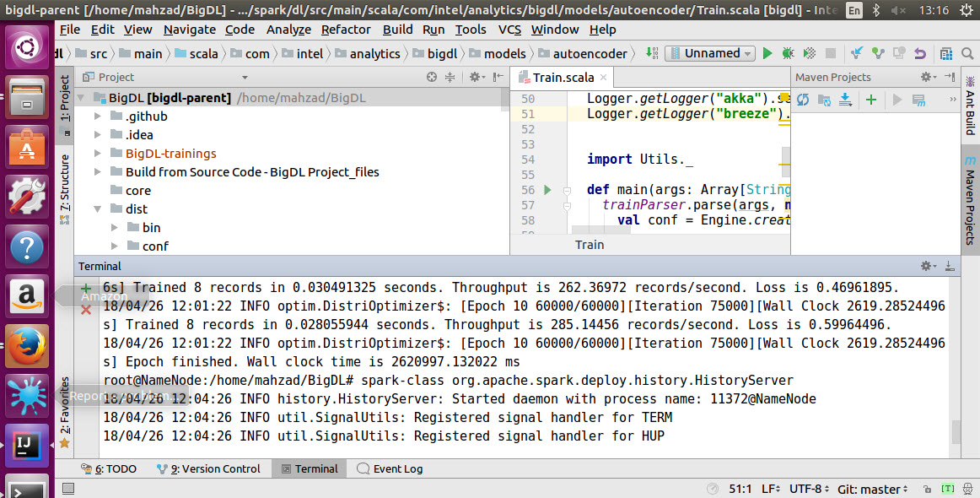Run with coverage from the main toolbar
This screenshot has width=980, height=498.
[x=810, y=53]
